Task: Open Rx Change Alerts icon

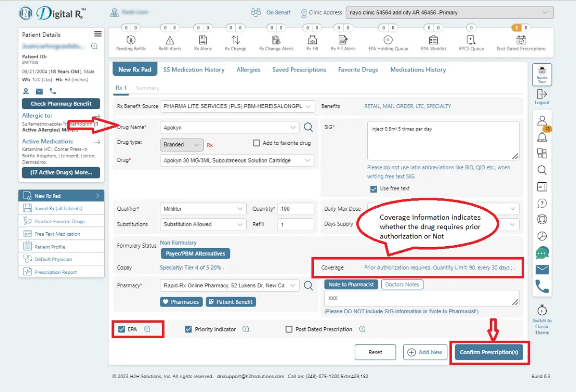Action: coord(276,40)
